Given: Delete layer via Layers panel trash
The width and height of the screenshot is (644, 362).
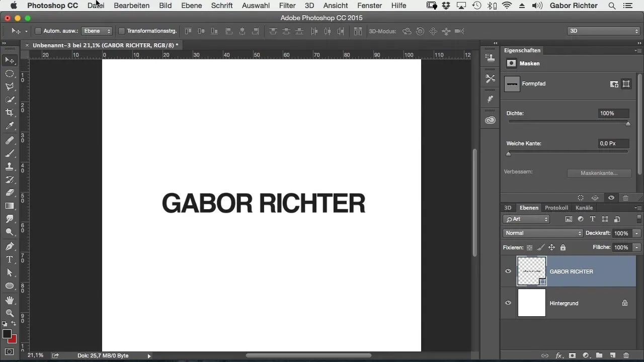Looking at the screenshot, I should coord(626,355).
